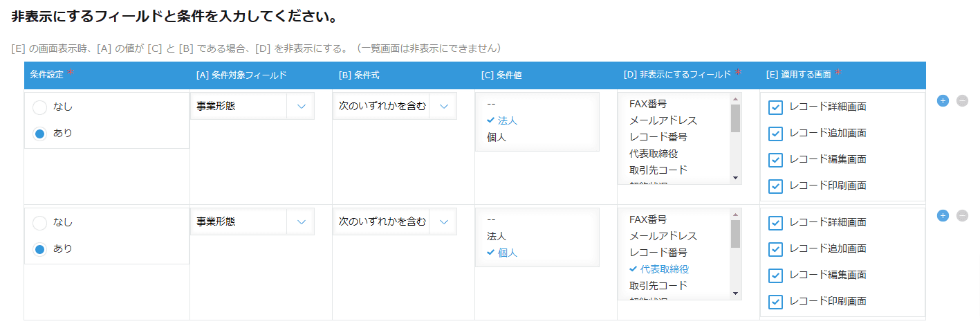Select なし radio in second row
Image resolution: width=980 pixels, height=335 pixels.
[40, 223]
